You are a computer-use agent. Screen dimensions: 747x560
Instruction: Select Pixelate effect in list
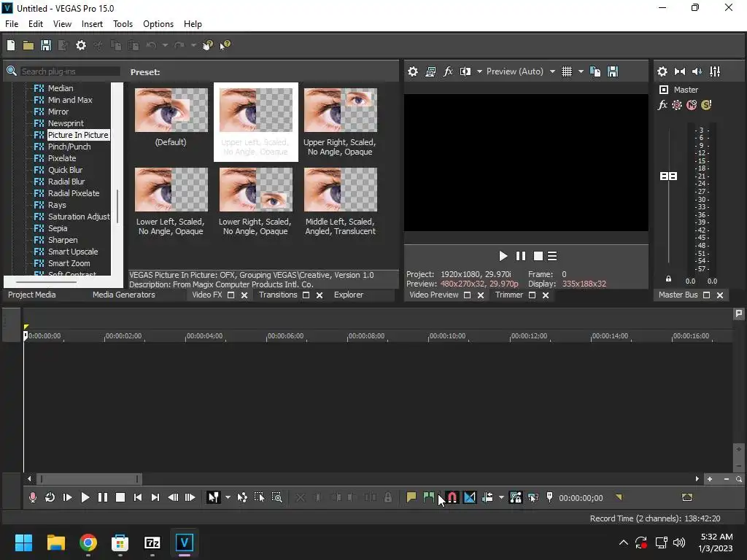[x=62, y=158]
